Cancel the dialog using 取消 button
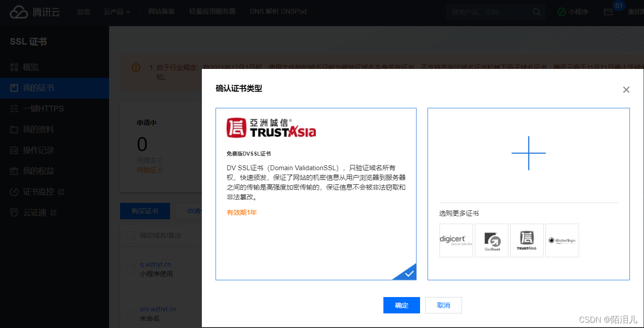Image resolution: width=644 pixels, height=328 pixels. 443,305
